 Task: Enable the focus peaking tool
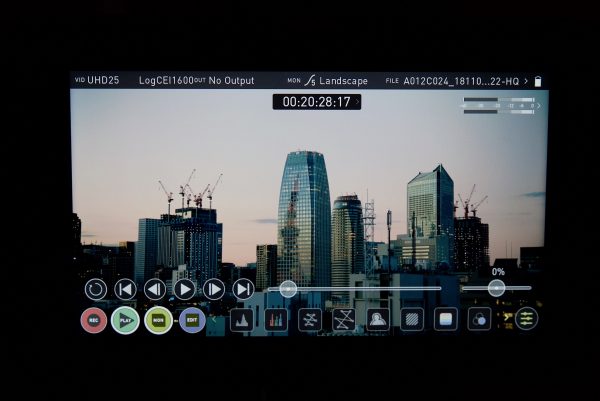click(x=377, y=320)
